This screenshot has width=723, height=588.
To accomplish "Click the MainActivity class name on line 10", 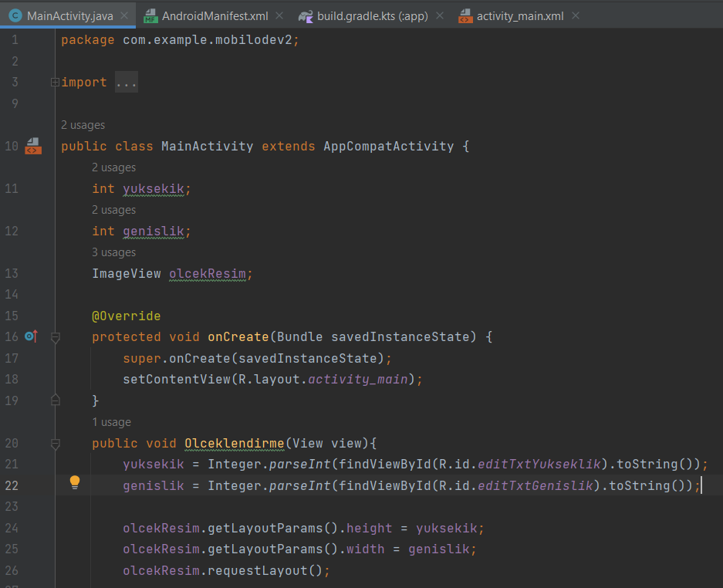I will [208, 146].
